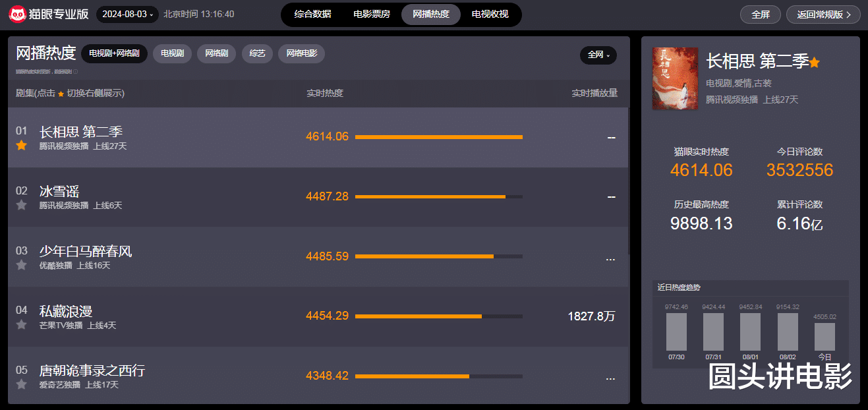The width and height of the screenshot is (868, 410).
Task: Click the 全屏 fullscreen button
Action: [x=761, y=15]
